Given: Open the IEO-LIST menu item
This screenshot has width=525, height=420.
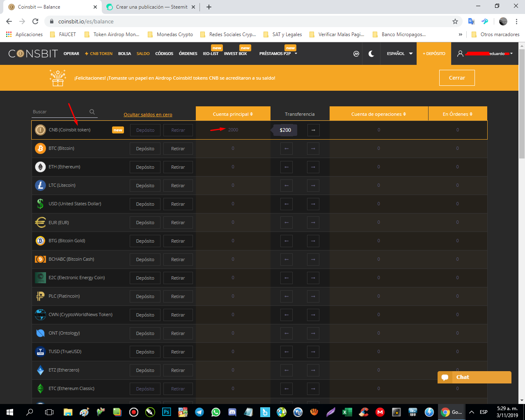Looking at the screenshot, I should coord(211,54).
